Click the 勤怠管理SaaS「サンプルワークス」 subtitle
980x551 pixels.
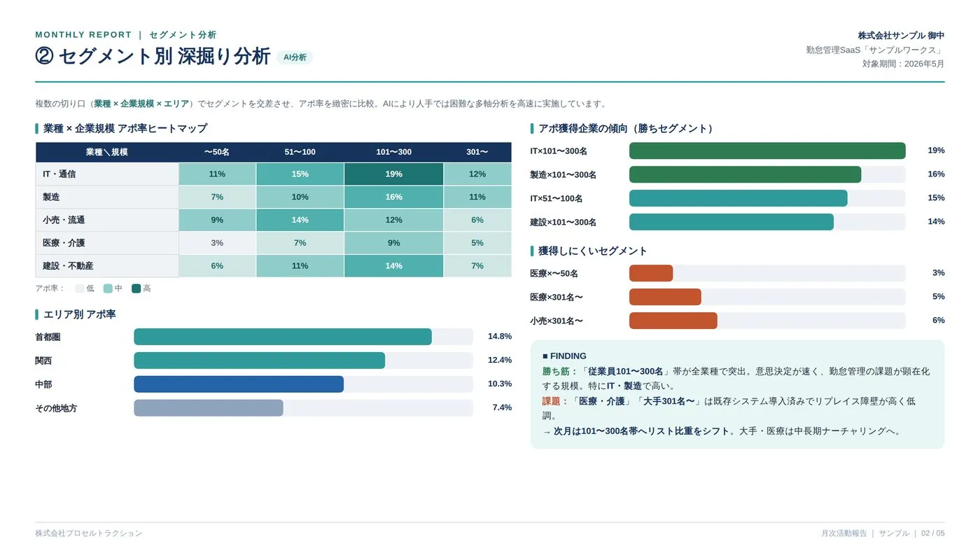875,50
